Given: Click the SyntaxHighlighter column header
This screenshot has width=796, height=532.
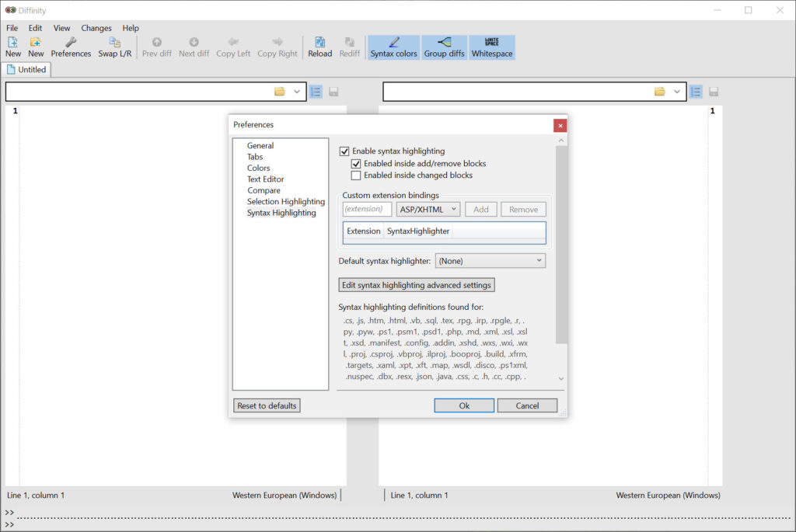Looking at the screenshot, I should click(x=418, y=231).
